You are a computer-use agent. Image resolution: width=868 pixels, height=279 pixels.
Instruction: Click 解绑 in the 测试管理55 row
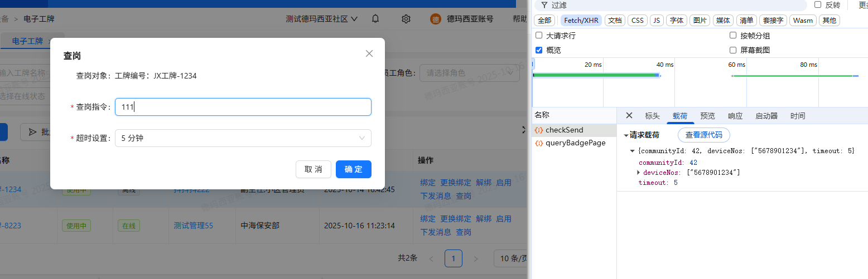(x=484, y=219)
